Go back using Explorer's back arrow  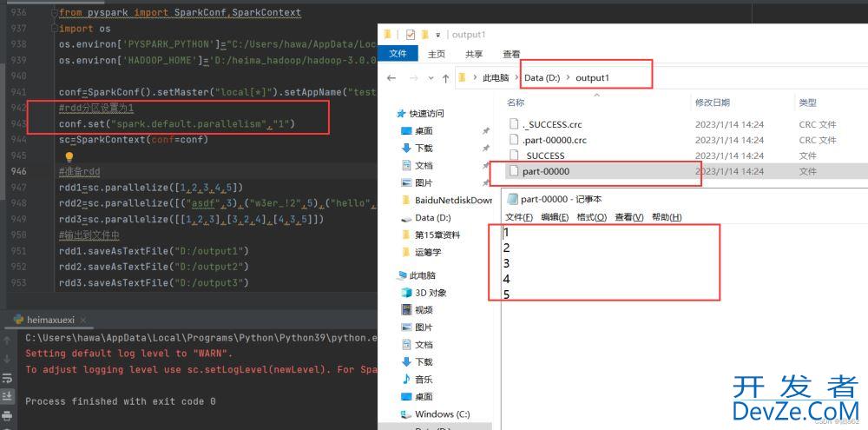pos(392,78)
